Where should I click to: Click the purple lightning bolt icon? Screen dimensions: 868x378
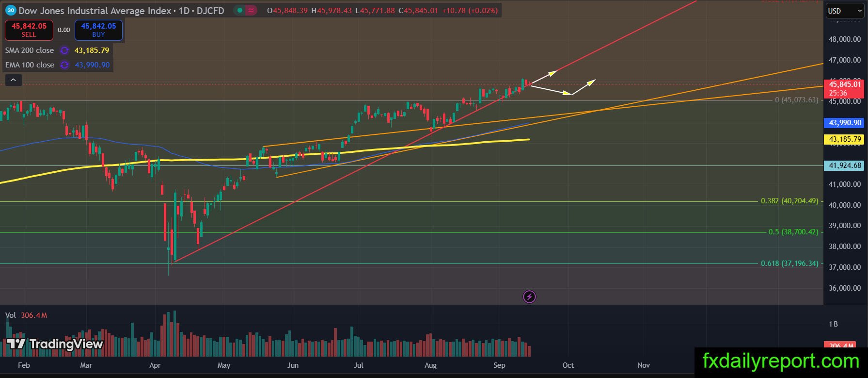click(x=529, y=296)
